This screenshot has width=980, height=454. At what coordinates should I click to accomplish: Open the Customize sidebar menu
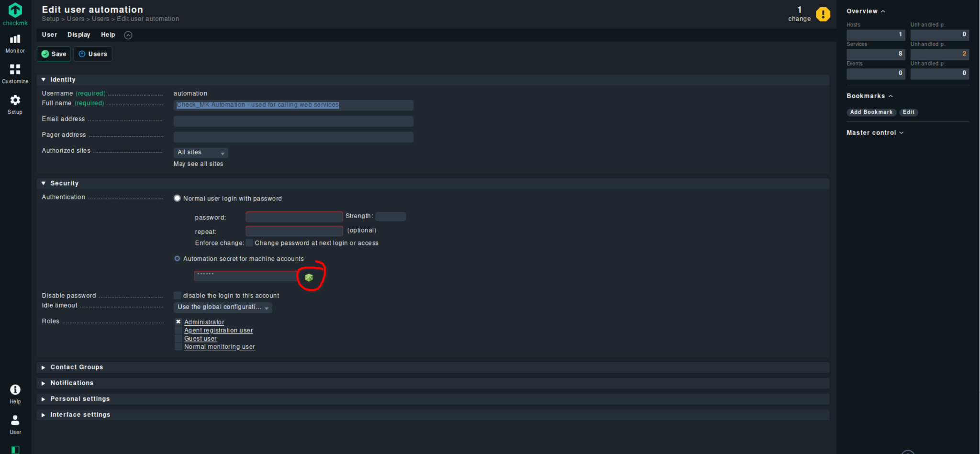tap(15, 74)
